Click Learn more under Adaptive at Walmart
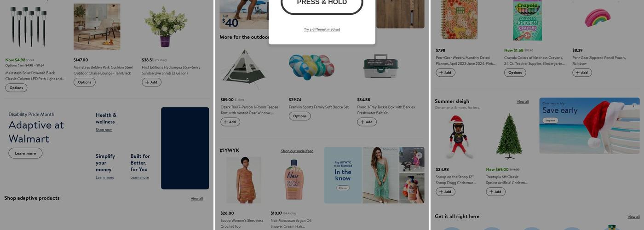The height and width of the screenshot is (230, 644). tap(25, 153)
